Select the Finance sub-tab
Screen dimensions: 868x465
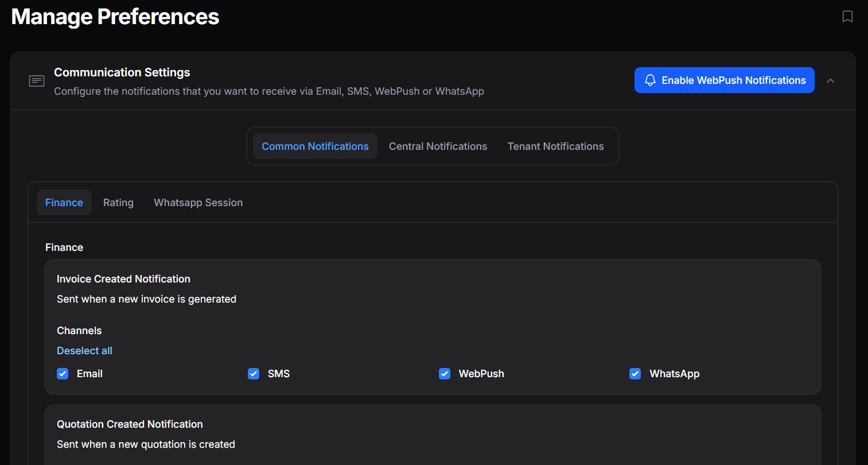[x=64, y=203]
